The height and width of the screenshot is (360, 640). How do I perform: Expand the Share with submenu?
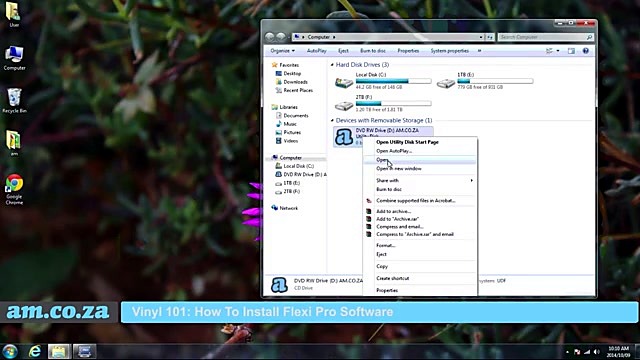[x=419, y=180]
